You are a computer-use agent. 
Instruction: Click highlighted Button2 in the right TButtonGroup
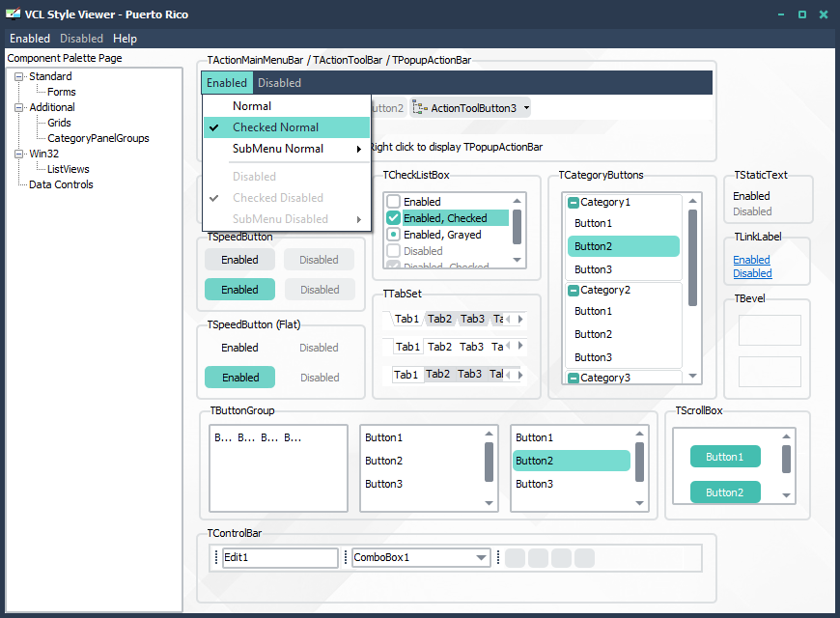click(x=571, y=461)
